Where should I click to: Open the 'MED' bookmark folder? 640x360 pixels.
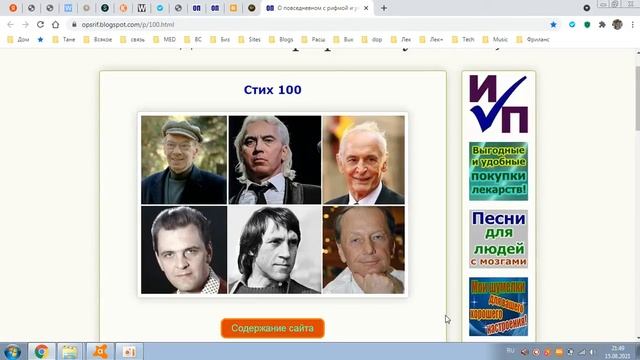[164, 40]
